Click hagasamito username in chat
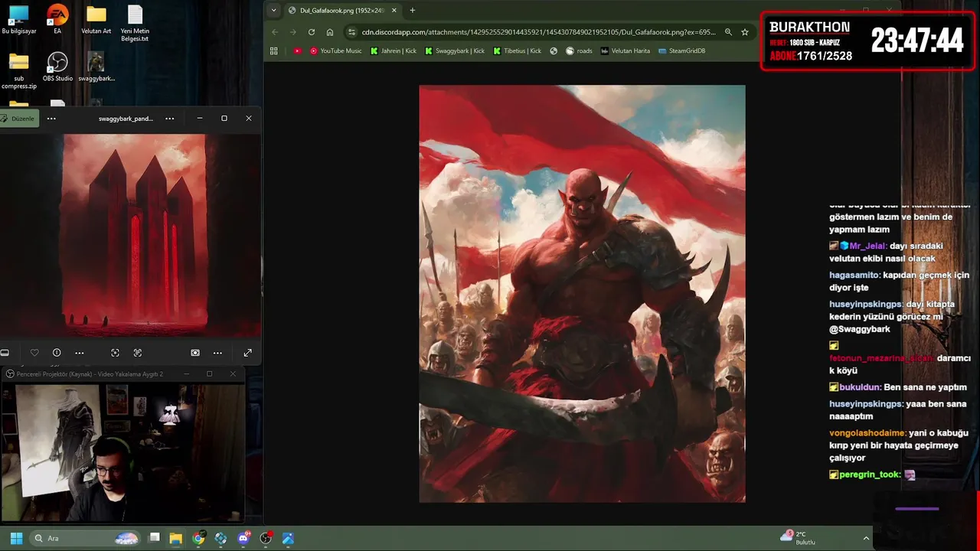980x551 pixels. click(x=854, y=275)
